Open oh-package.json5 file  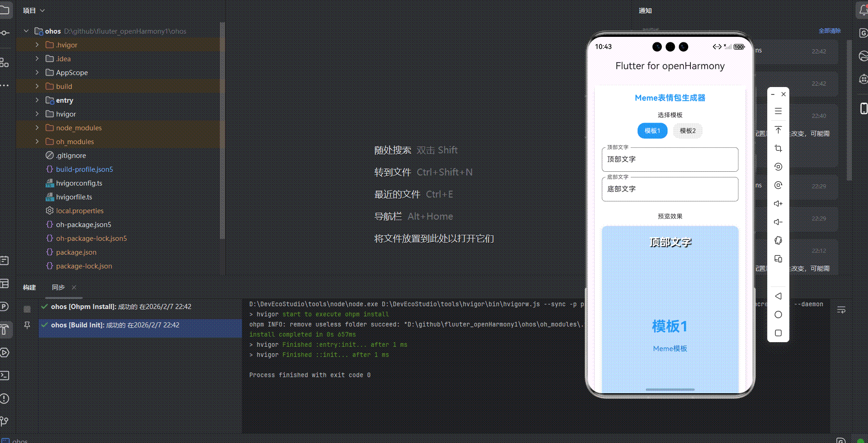pyautogui.click(x=83, y=224)
